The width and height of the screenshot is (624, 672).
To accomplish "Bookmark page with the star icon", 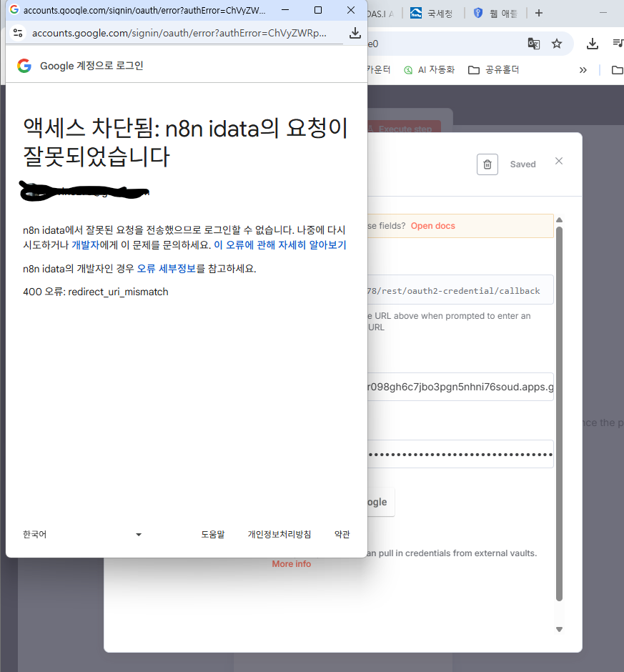I will (557, 44).
